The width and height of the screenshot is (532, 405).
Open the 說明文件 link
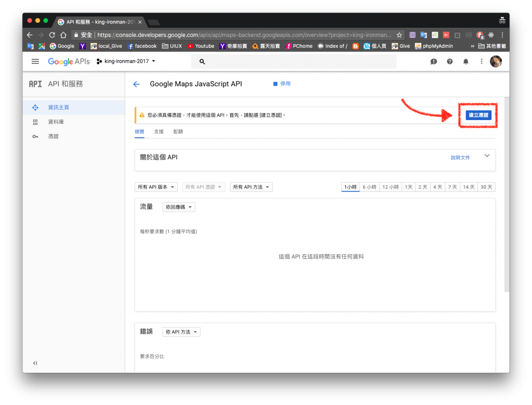(460, 158)
